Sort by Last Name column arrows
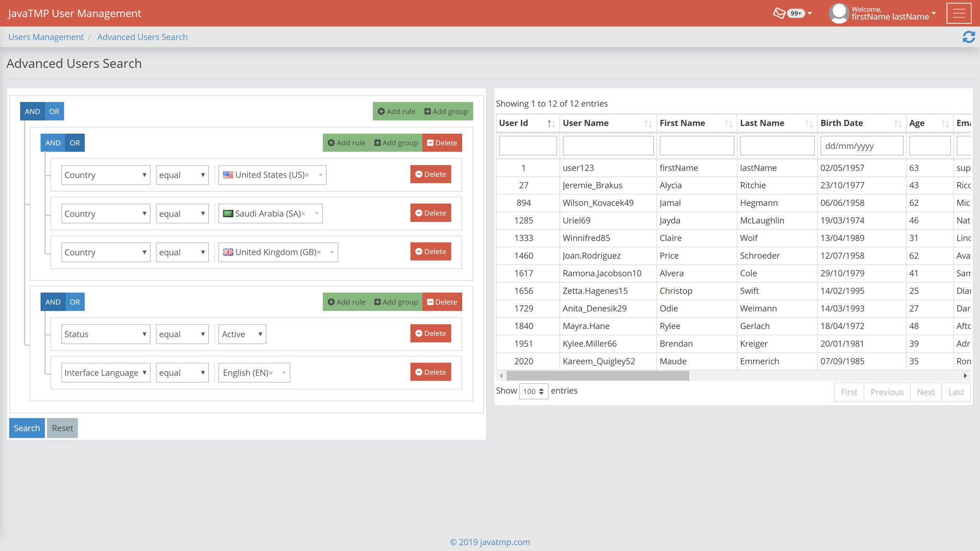 [809, 123]
